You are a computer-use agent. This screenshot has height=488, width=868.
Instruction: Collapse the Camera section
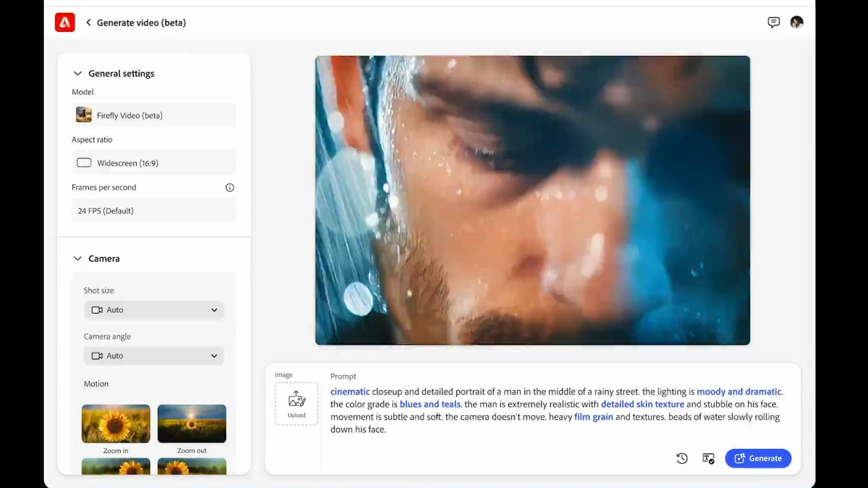77,258
